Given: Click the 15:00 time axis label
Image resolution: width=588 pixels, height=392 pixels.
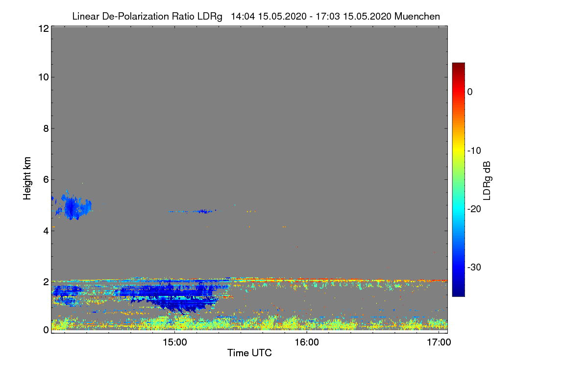Looking at the screenshot, I should coord(174,343).
